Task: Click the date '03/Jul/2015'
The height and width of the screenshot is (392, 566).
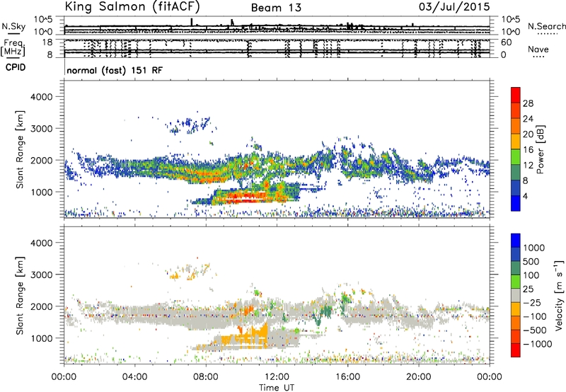Action: 454,7
